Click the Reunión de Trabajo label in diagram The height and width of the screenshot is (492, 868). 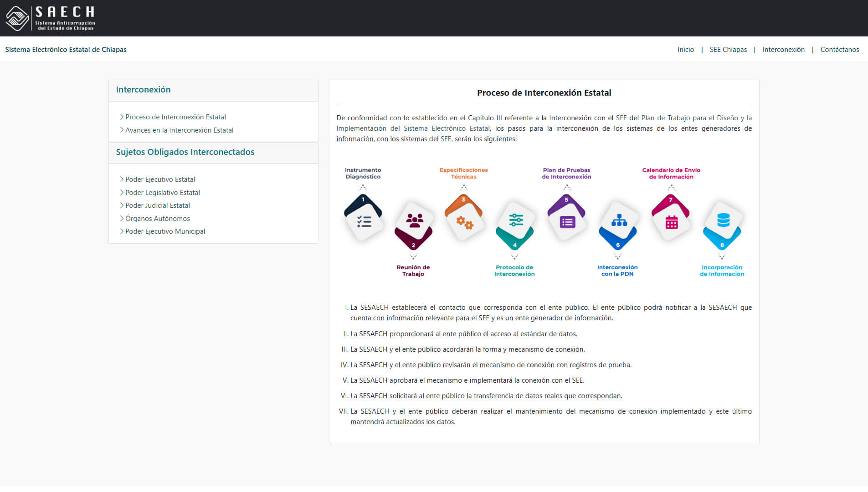[413, 271]
